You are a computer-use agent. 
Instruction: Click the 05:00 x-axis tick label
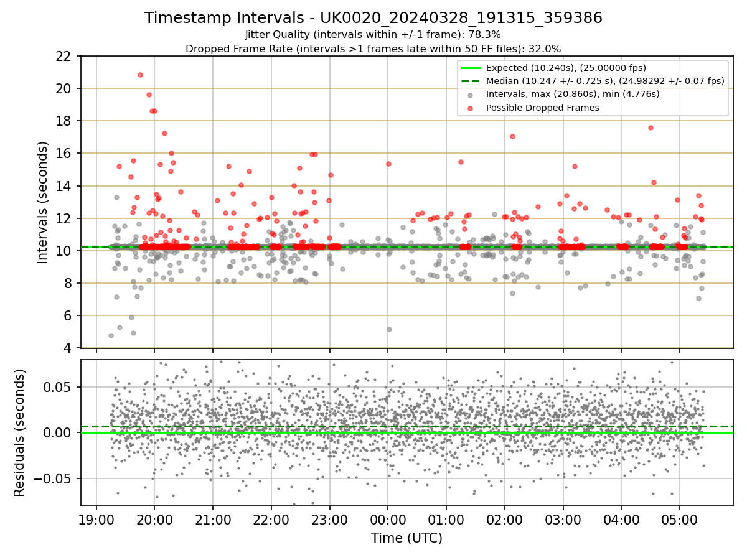pyautogui.click(x=679, y=520)
